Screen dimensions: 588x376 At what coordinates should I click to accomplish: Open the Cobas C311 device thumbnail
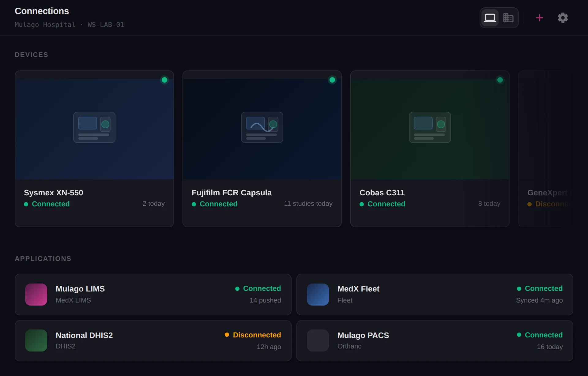click(x=430, y=129)
